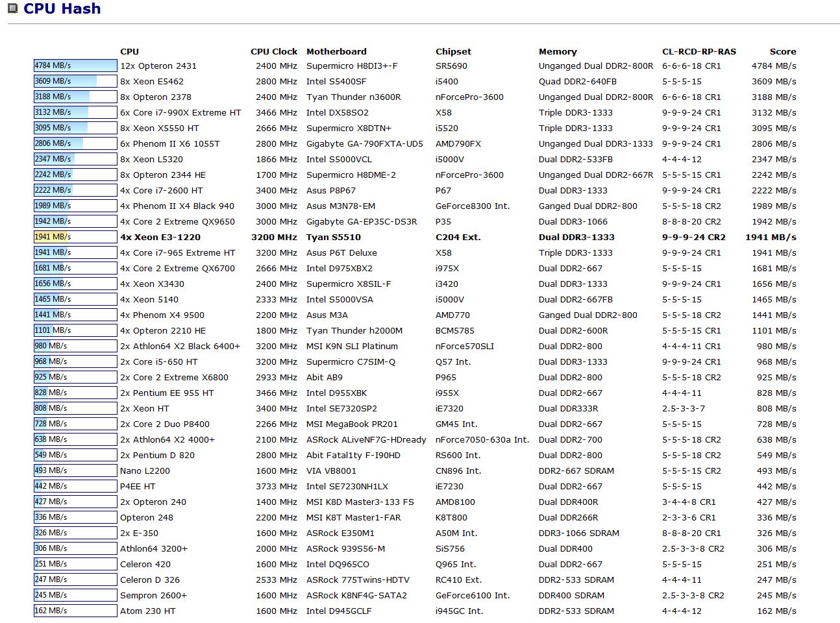This screenshot has width=840, height=623.
Task: Click the Score column header
Action: coord(783,51)
